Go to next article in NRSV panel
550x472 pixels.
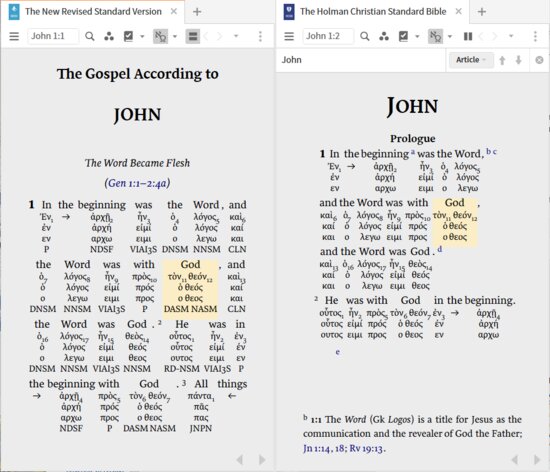262,460
